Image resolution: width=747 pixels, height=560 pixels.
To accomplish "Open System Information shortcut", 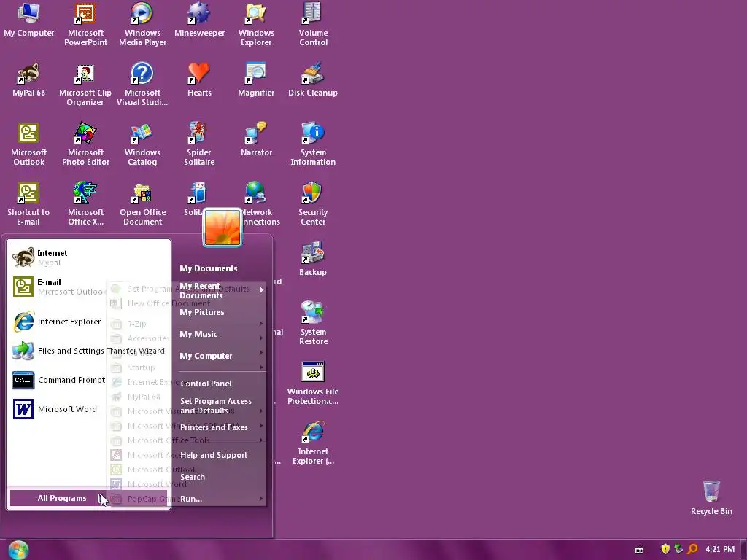I will point(313,144).
